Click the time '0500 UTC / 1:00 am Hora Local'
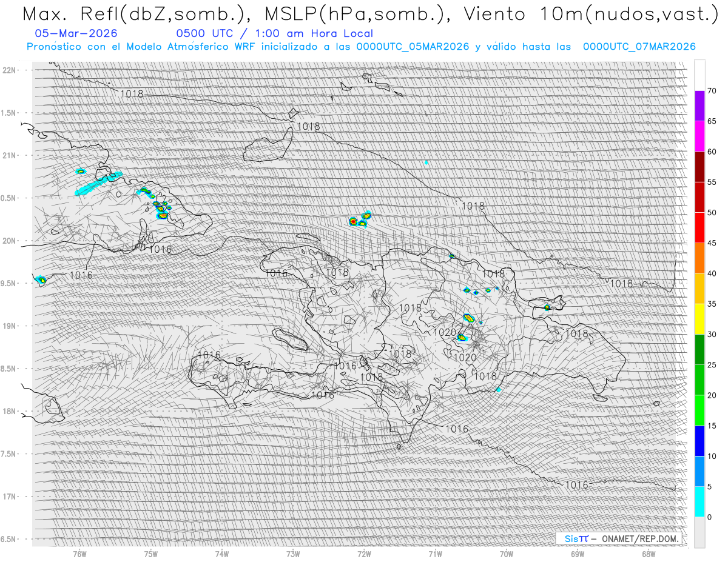Image resolution: width=728 pixels, height=562 pixels. 275,34
